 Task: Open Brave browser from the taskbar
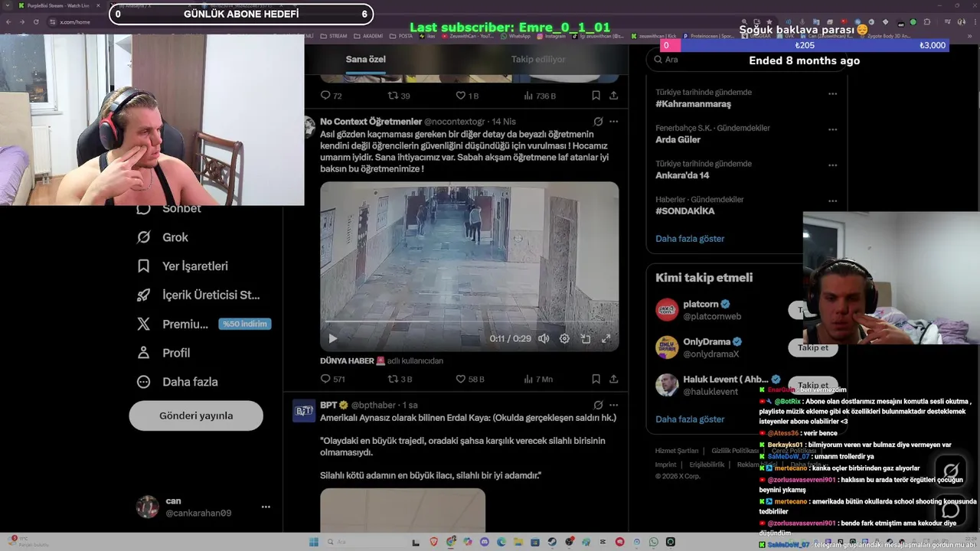pyautogui.click(x=434, y=543)
